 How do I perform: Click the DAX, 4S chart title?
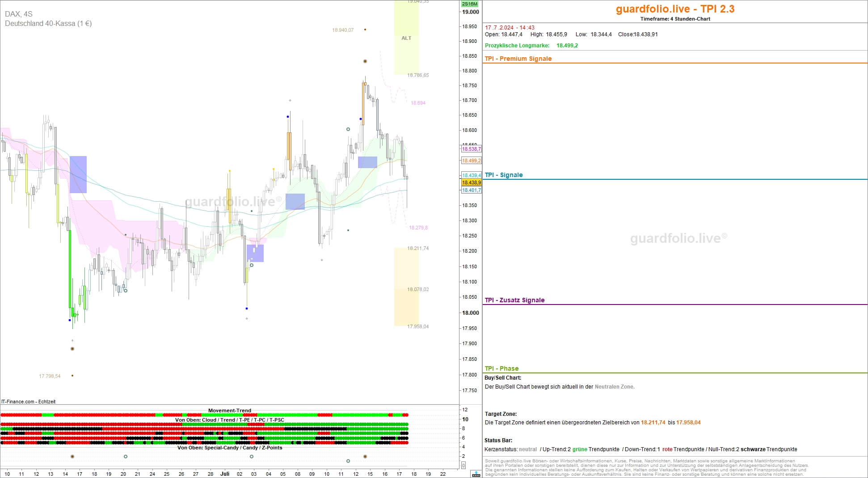click(19, 14)
